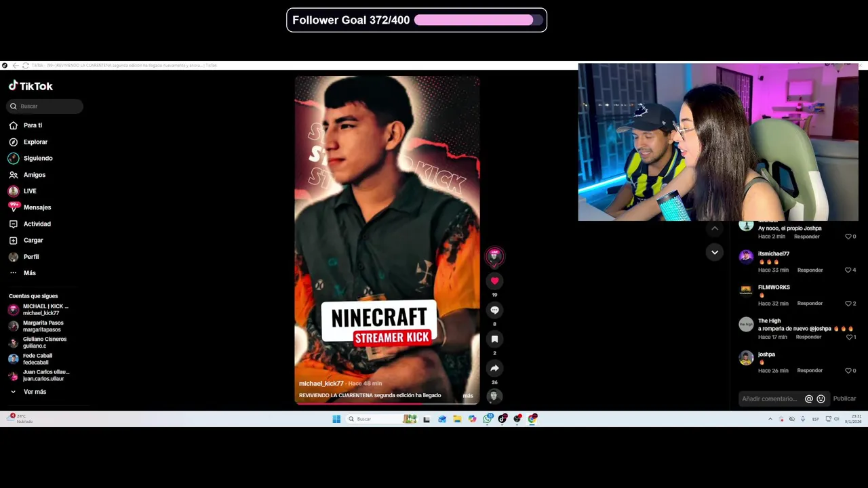
Task: Open the Cargar upload page
Action: pyautogui.click(x=26, y=240)
